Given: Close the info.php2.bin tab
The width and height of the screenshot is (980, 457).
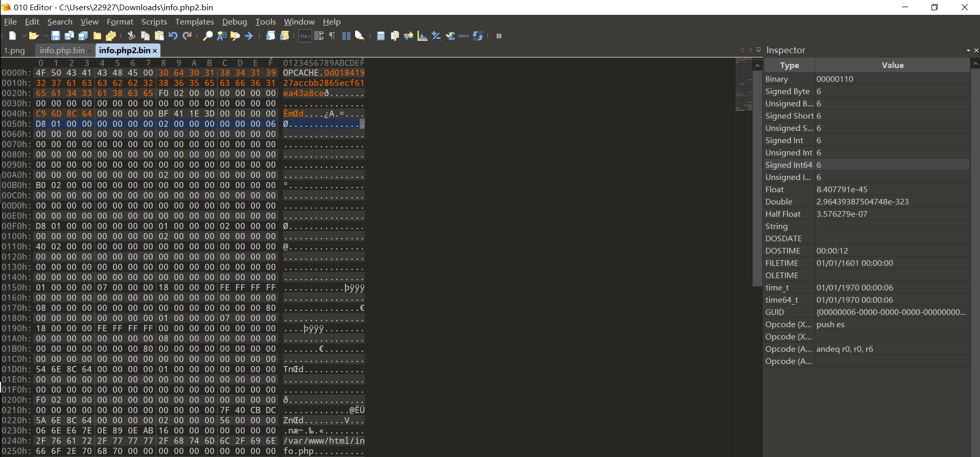Looking at the screenshot, I should pyautogui.click(x=155, y=51).
